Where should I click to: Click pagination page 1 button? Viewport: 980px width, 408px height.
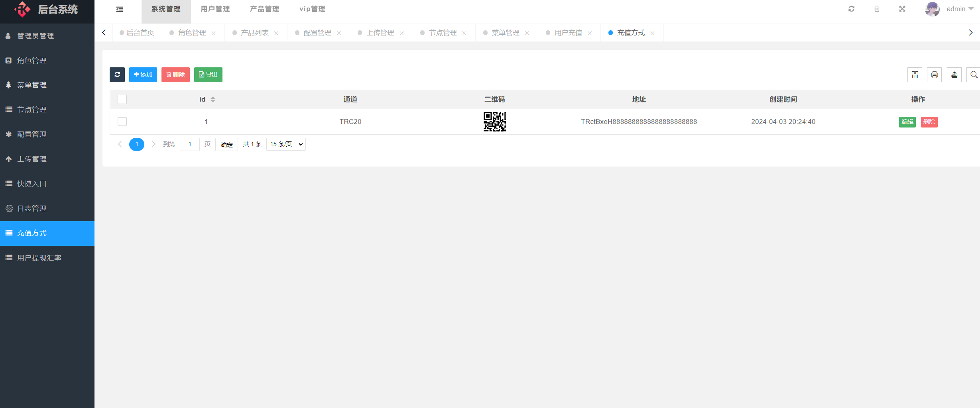137,144
